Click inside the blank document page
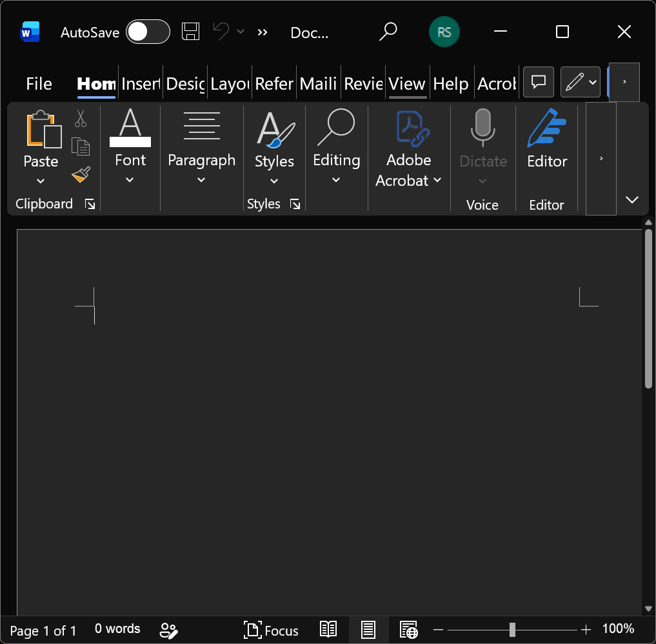Viewport: 656px width, 644px height. (x=329, y=422)
